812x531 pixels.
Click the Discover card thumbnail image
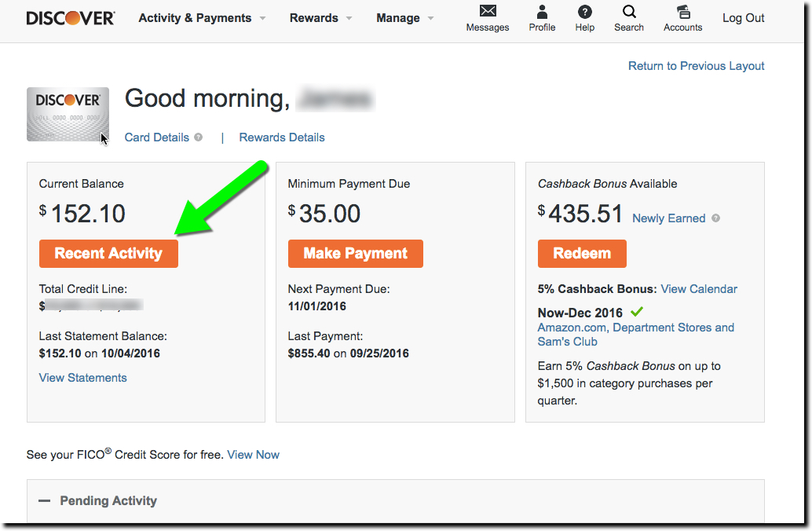coord(68,113)
